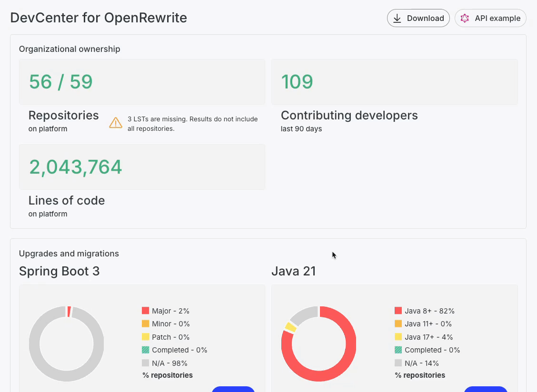Click the gray N/A 98% legend swatch
Image resolution: width=537 pixels, height=392 pixels.
(x=146, y=363)
